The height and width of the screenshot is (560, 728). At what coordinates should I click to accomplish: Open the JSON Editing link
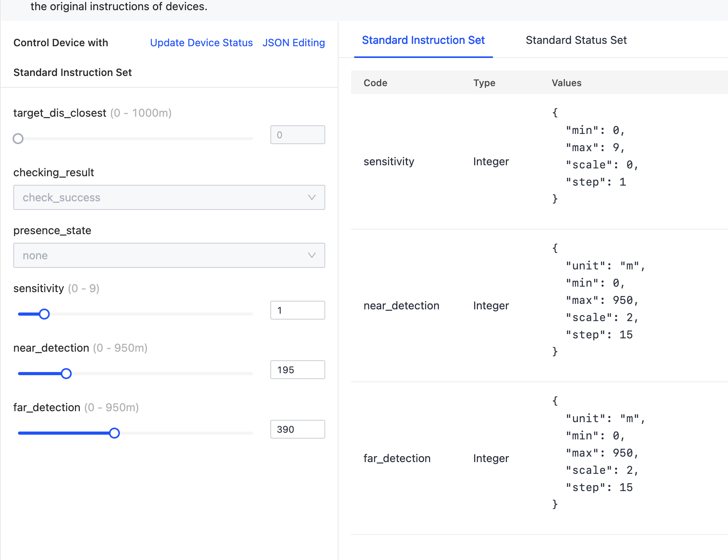point(293,43)
